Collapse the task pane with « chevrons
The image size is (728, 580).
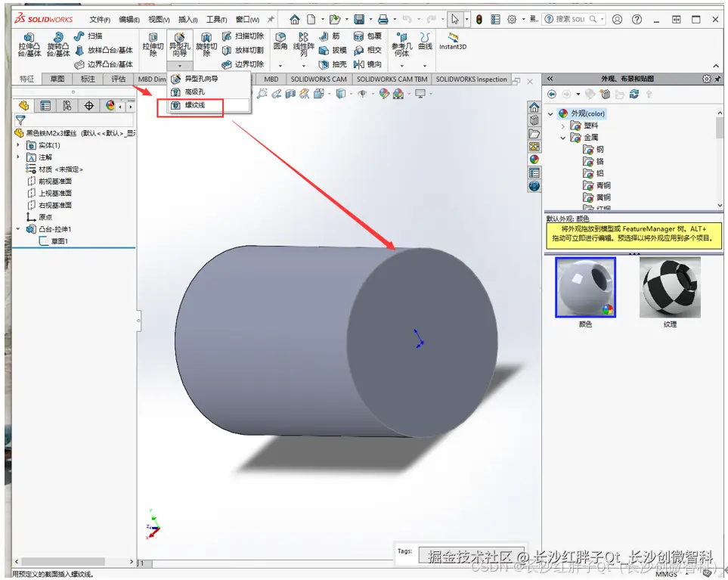click(550, 79)
